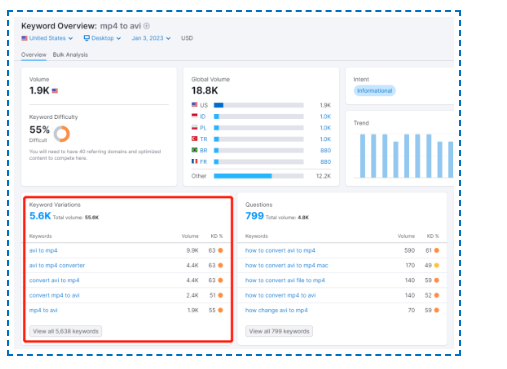The image size is (507, 369).
Task: Click the Other volume bar in Global Volume
Action: 259,176
